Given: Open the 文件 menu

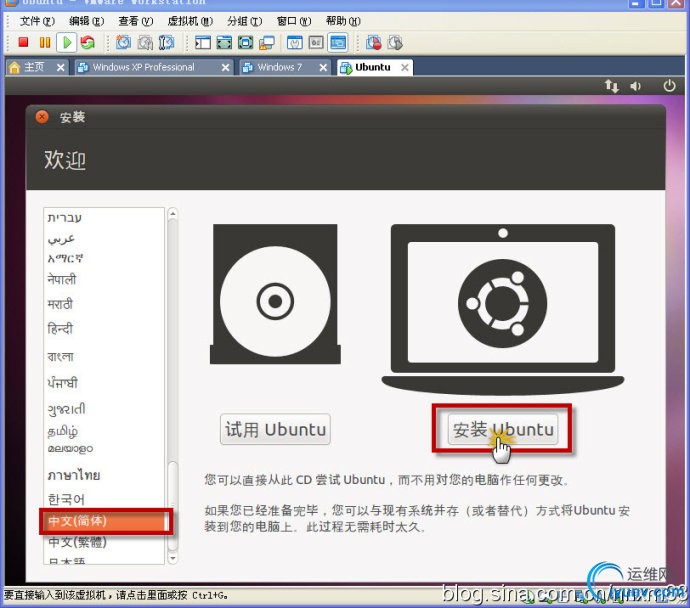Looking at the screenshot, I should [x=37, y=21].
